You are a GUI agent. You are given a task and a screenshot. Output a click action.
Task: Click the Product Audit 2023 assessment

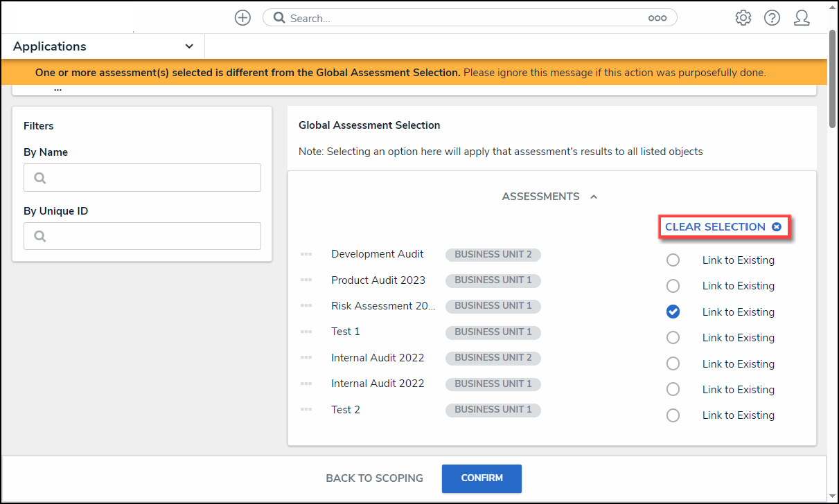point(378,280)
